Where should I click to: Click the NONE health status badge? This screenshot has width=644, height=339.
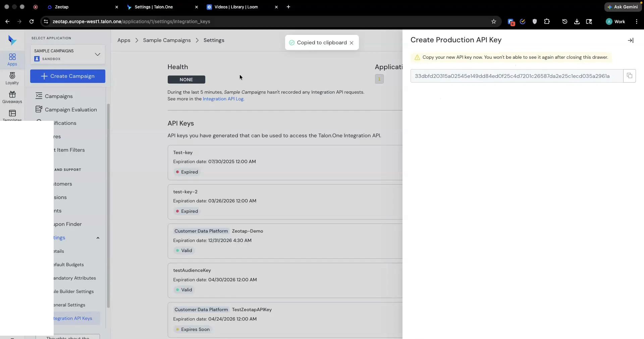pyautogui.click(x=186, y=80)
